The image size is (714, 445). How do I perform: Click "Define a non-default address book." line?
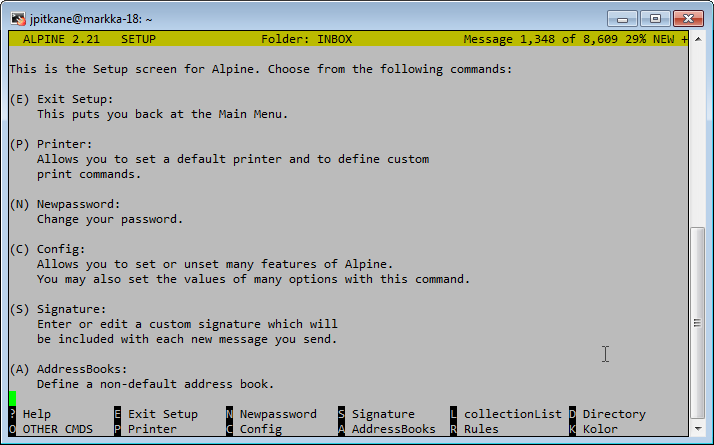(155, 384)
